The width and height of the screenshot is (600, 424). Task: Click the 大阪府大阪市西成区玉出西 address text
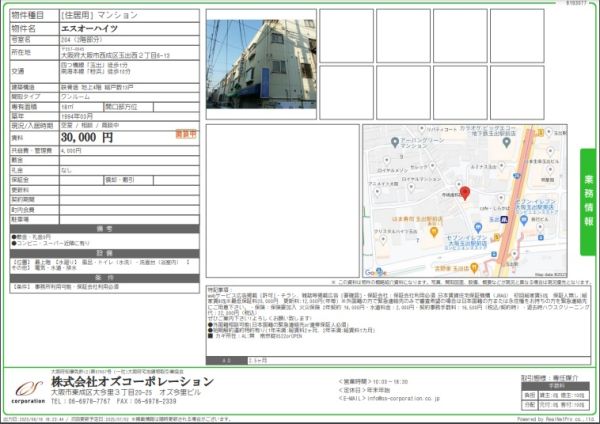pyautogui.click(x=116, y=55)
